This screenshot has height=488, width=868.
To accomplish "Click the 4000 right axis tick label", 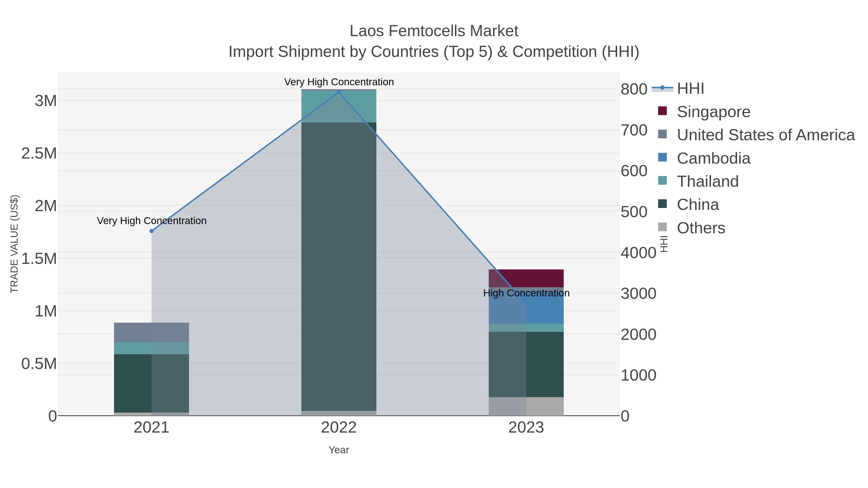I will (638, 253).
